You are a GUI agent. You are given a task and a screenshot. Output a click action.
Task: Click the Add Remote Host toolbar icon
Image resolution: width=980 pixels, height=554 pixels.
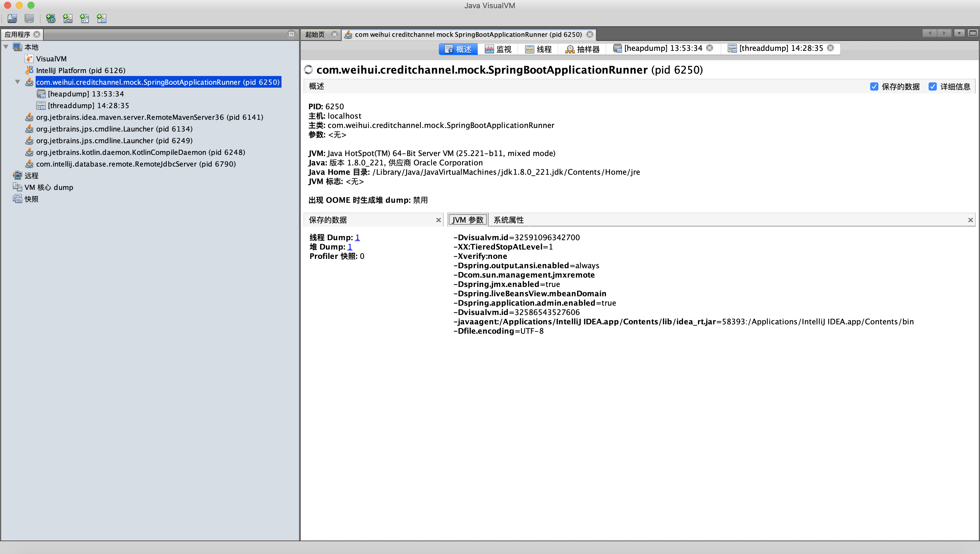pyautogui.click(x=50, y=18)
